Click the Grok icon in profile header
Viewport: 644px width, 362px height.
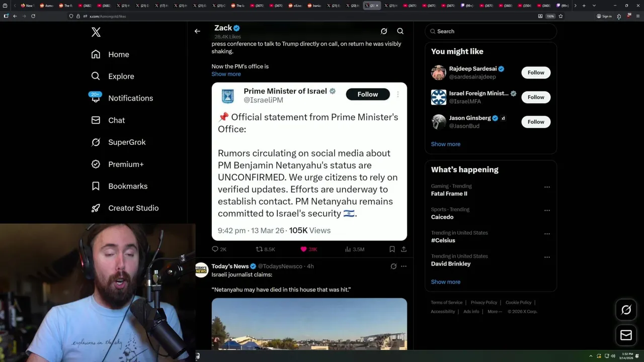click(x=384, y=31)
